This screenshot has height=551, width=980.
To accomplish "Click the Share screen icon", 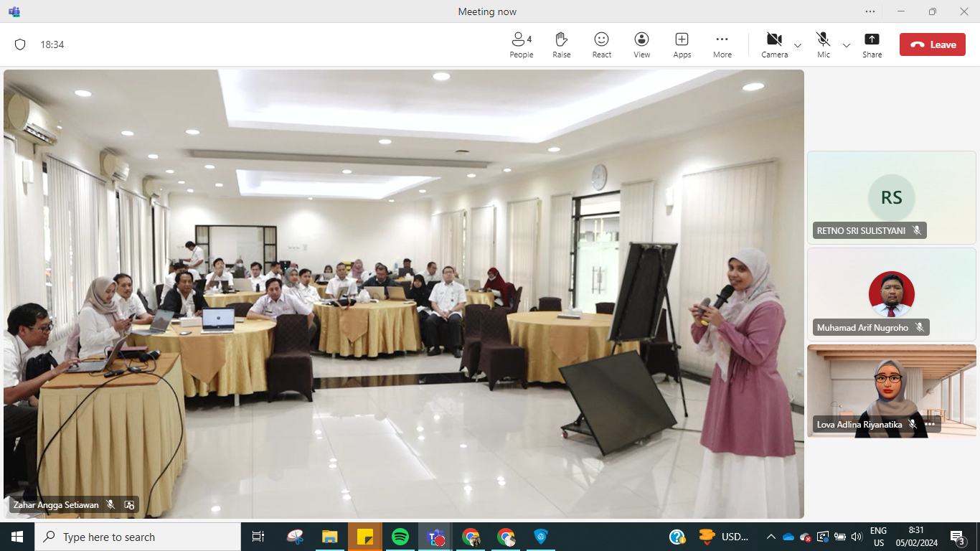I will coord(872,44).
